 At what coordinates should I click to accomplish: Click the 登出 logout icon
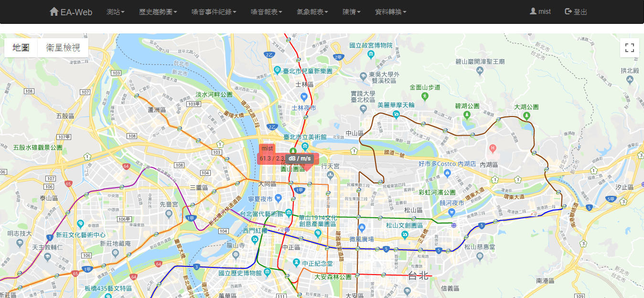coord(568,11)
